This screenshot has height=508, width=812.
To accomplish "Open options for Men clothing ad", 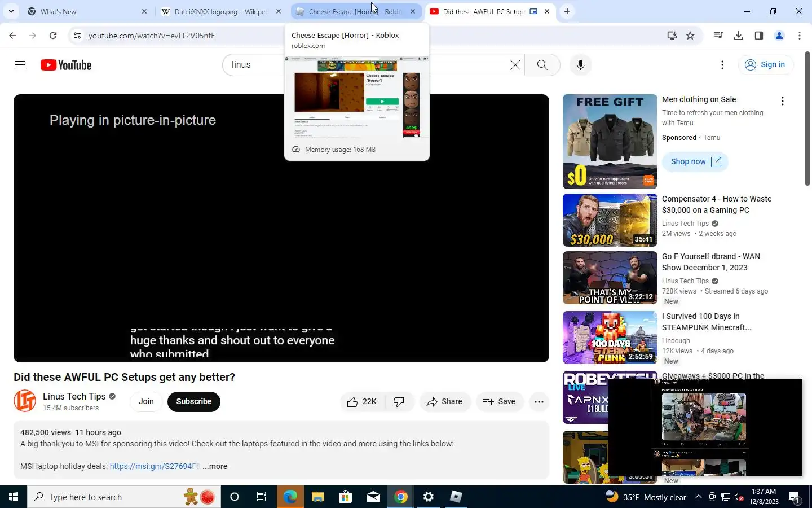I will pos(782,101).
